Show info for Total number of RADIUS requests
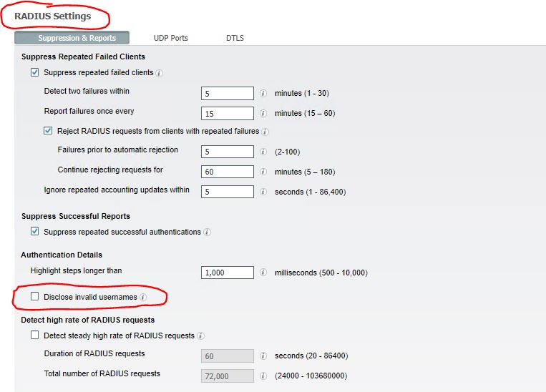 tap(263, 376)
